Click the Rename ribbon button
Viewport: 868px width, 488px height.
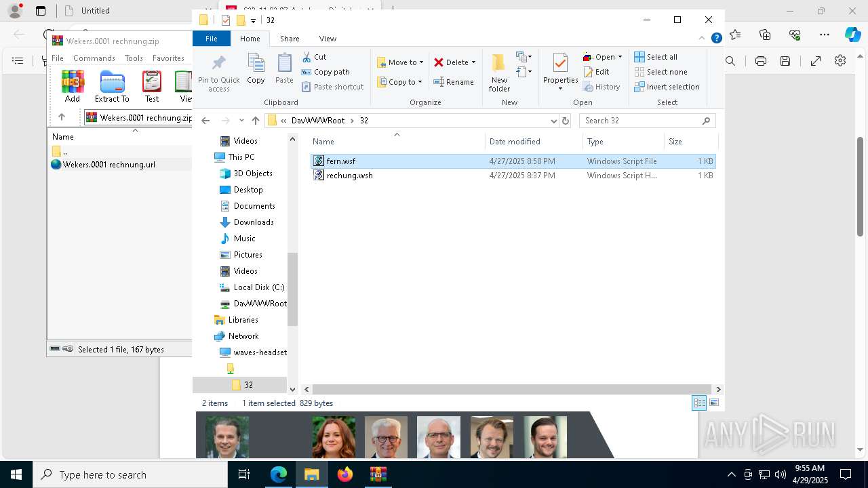click(x=454, y=82)
